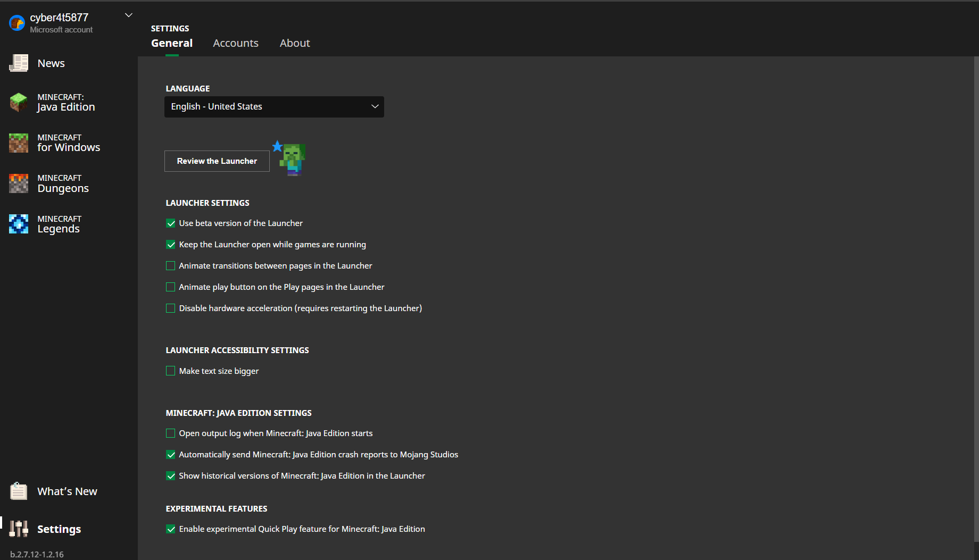This screenshot has height=560, width=979.
Task: Open the Minecraft Dungeons icon
Action: click(x=19, y=183)
